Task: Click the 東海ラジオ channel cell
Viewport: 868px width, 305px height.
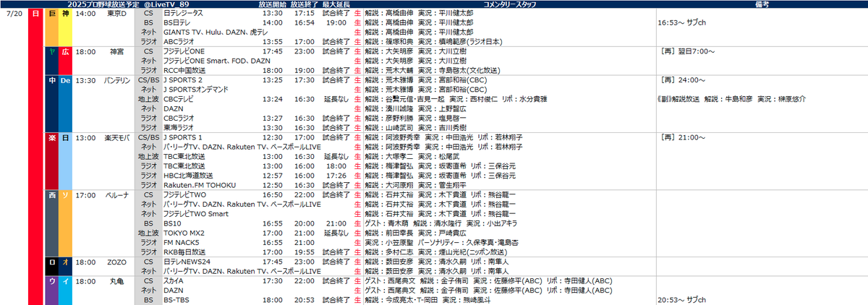Action: click(x=179, y=128)
